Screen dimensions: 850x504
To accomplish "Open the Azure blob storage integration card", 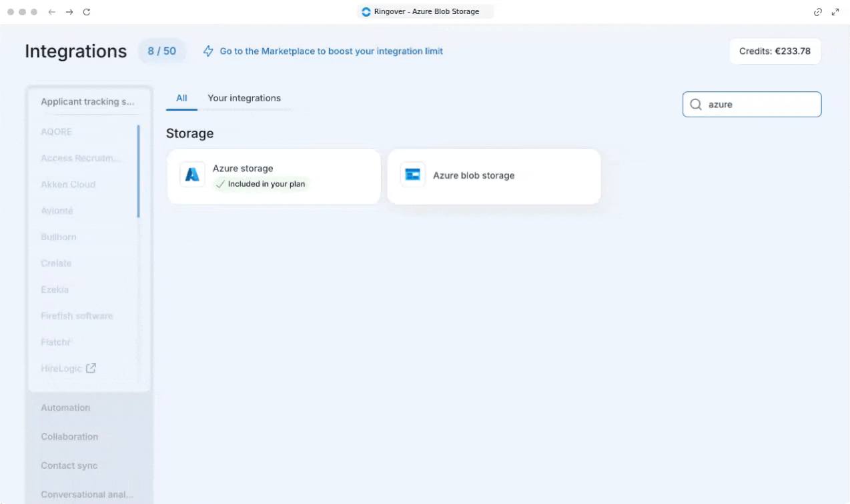I will click(x=494, y=176).
